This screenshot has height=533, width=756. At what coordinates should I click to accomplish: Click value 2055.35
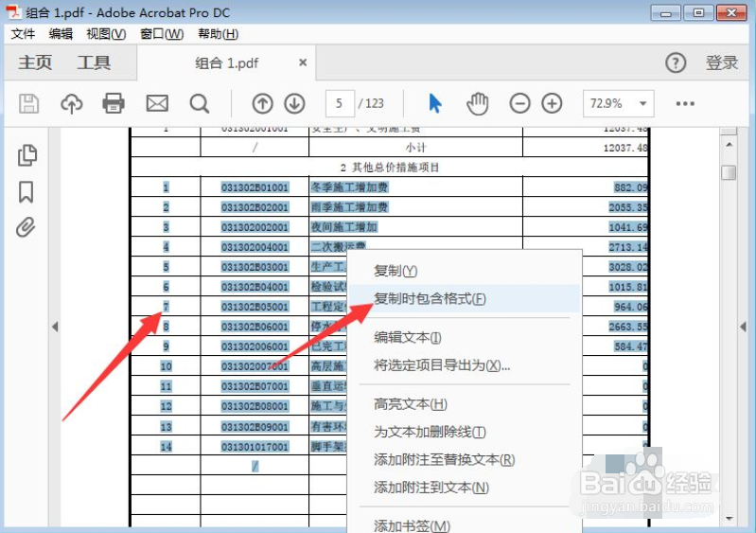coord(627,207)
